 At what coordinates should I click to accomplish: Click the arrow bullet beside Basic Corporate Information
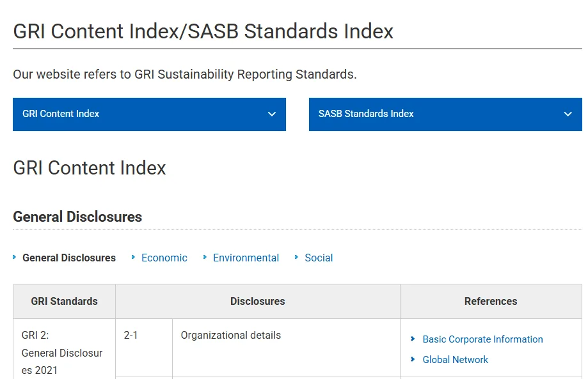tap(413, 339)
